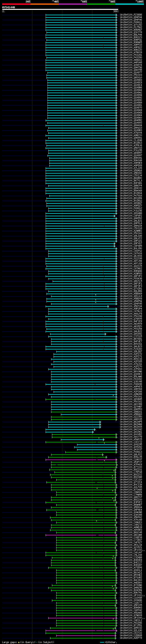The image size is (146, 644).
Task: Select the UniRef100_Q00VB2 label
Action: click(131, 435)
